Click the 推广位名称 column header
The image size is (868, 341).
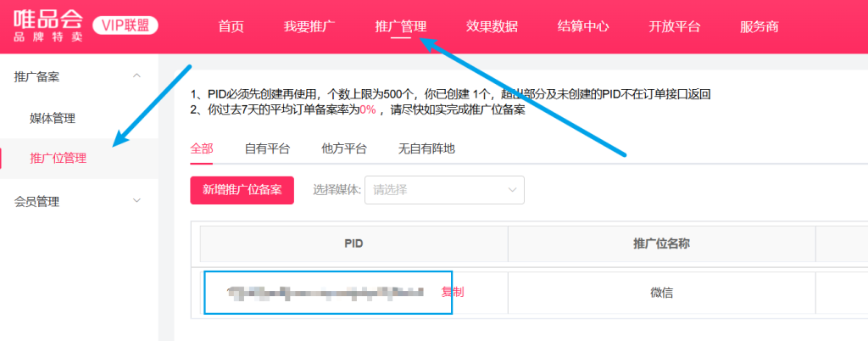[661, 244]
